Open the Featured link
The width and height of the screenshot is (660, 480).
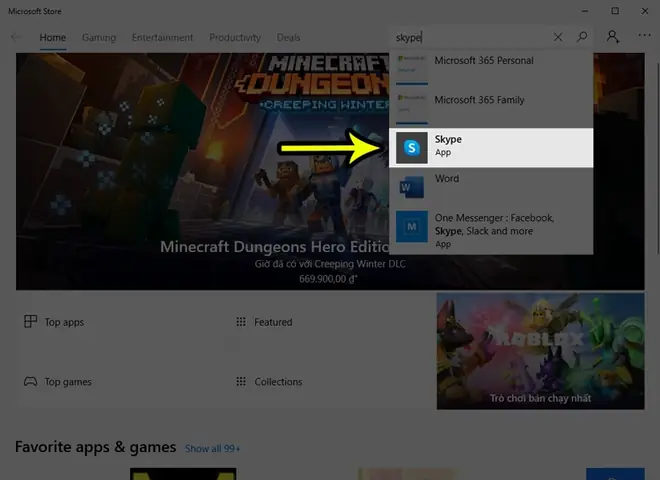(x=273, y=322)
